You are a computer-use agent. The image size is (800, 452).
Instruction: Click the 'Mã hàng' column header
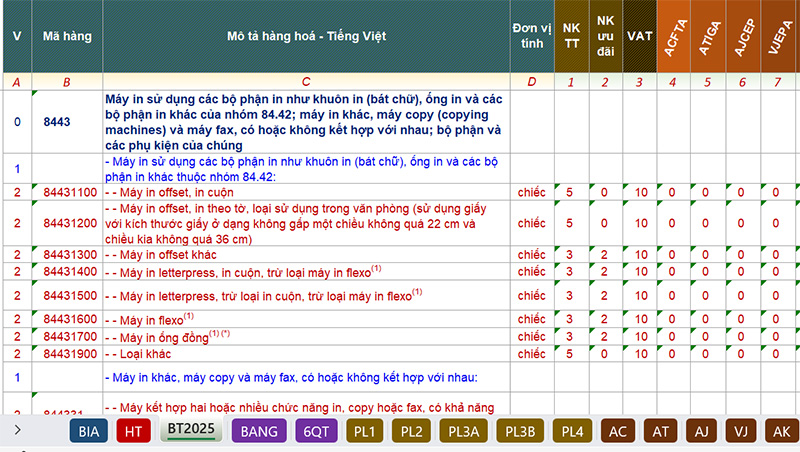point(67,36)
